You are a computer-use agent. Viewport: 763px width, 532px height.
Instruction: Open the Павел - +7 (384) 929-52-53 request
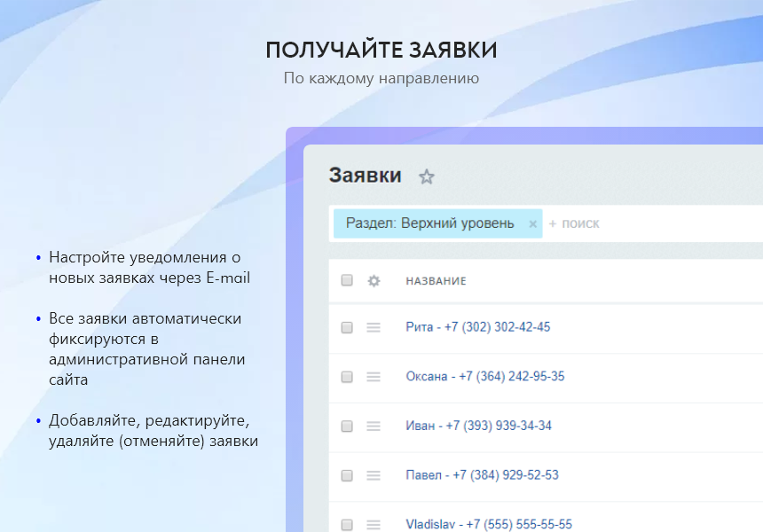482,475
